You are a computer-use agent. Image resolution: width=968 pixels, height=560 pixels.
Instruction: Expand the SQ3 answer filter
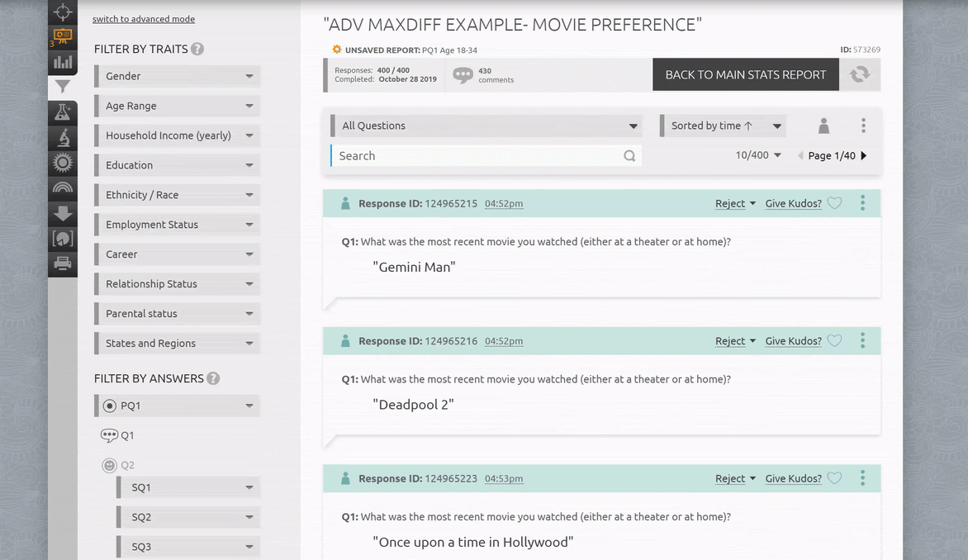click(188, 547)
